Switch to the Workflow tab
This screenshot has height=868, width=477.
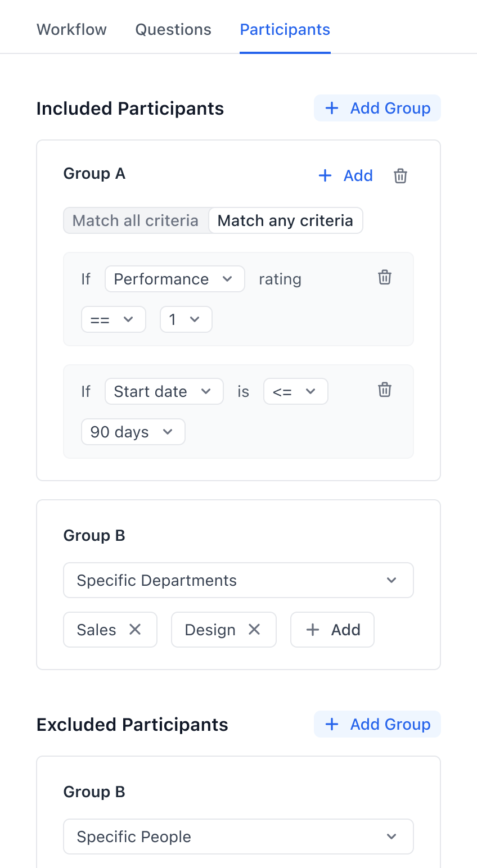coord(71,29)
